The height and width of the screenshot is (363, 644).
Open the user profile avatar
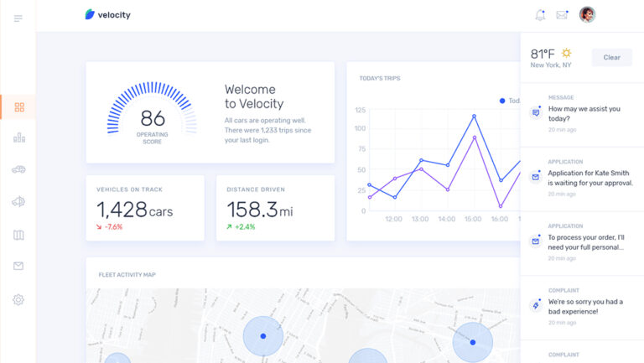pyautogui.click(x=587, y=14)
